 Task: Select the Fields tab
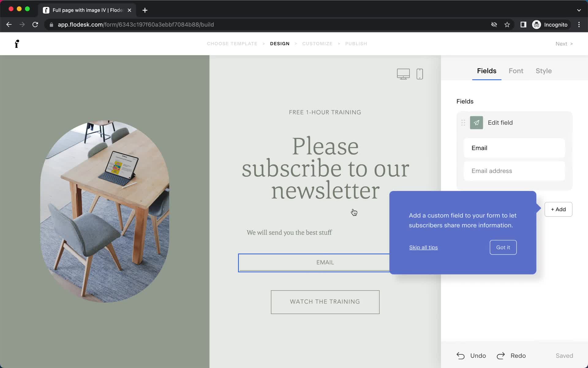(487, 71)
